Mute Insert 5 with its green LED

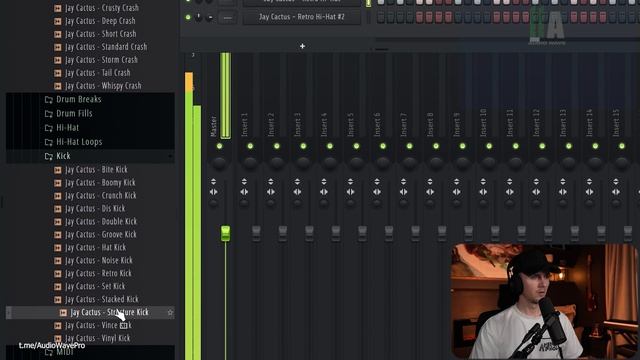[x=356, y=146]
